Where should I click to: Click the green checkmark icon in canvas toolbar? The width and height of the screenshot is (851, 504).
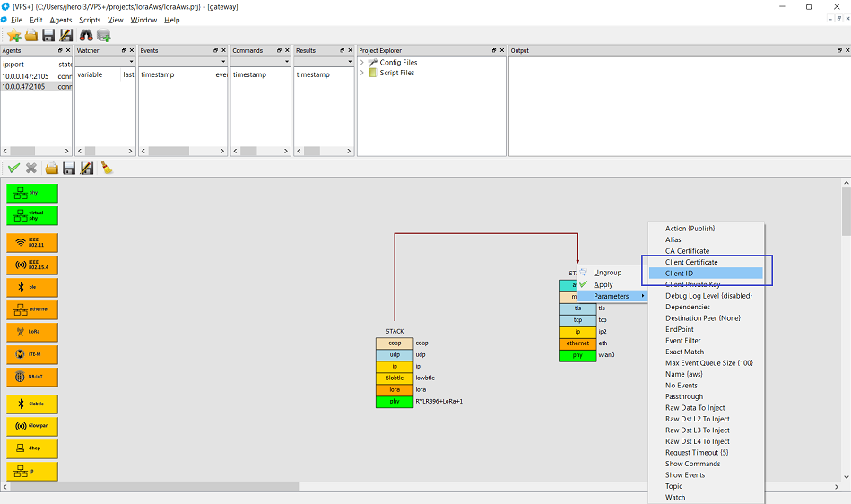click(x=13, y=168)
